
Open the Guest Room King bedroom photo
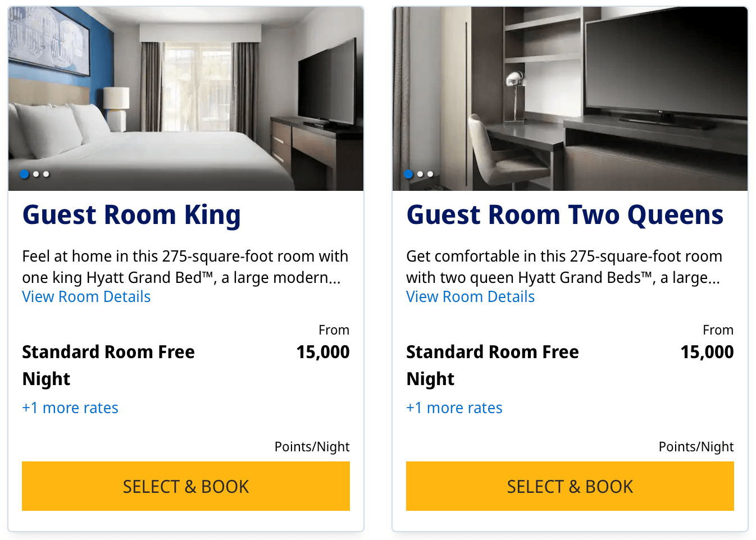point(185,95)
